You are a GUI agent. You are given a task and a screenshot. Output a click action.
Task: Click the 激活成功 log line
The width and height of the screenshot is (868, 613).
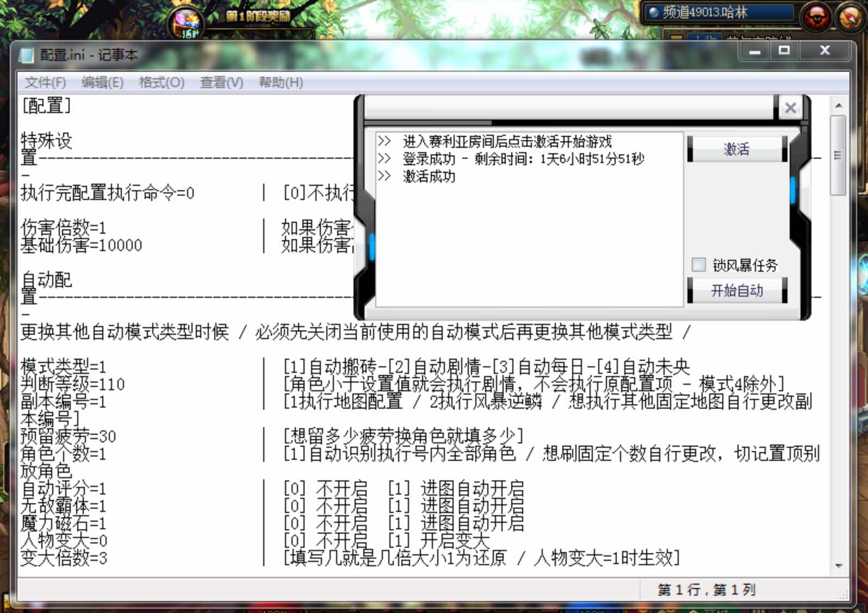(429, 176)
